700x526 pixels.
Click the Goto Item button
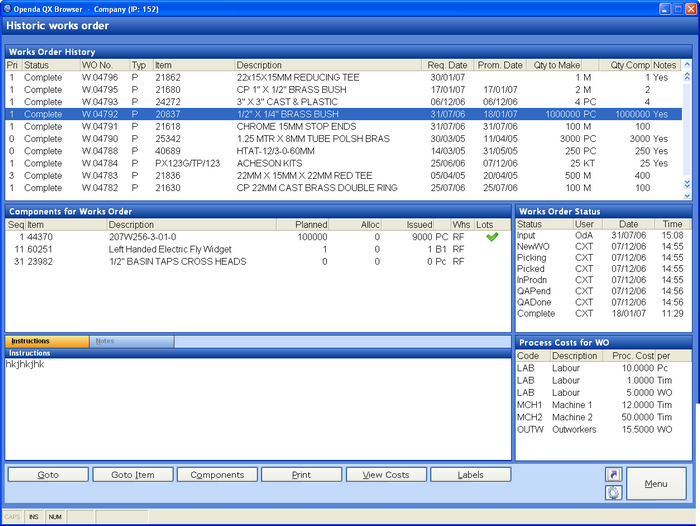tap(133, 475)
